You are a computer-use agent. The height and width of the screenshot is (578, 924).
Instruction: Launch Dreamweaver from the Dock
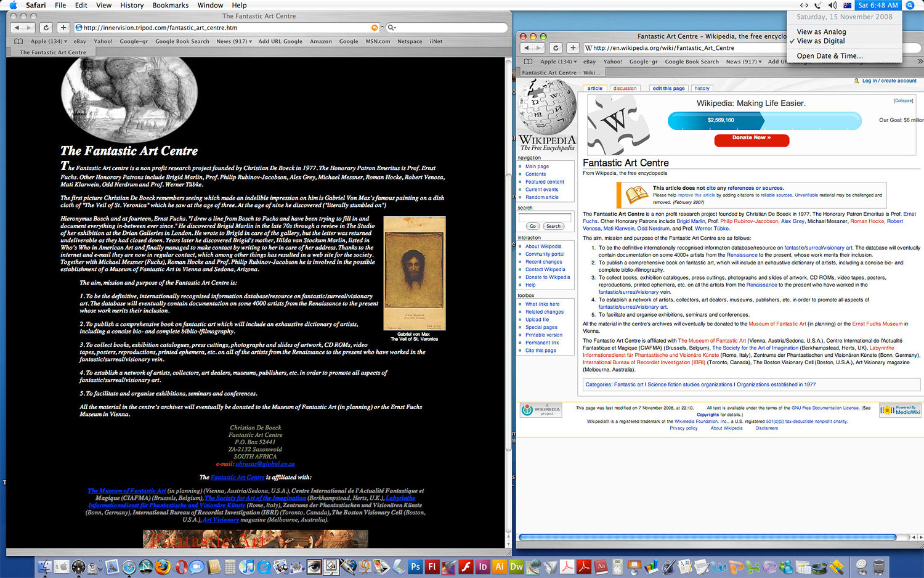tap(516, 567)
